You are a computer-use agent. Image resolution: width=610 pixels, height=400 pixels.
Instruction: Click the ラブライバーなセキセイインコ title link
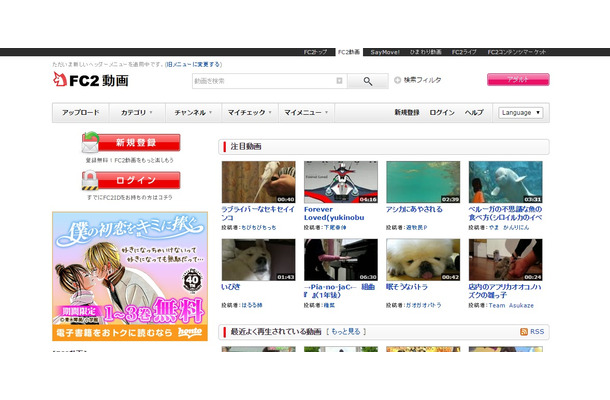tap(258, 213)
